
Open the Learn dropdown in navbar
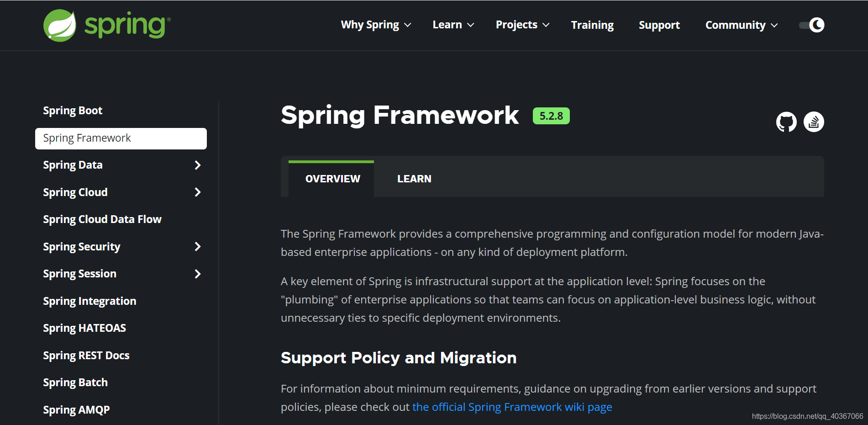tap(453, 25)
